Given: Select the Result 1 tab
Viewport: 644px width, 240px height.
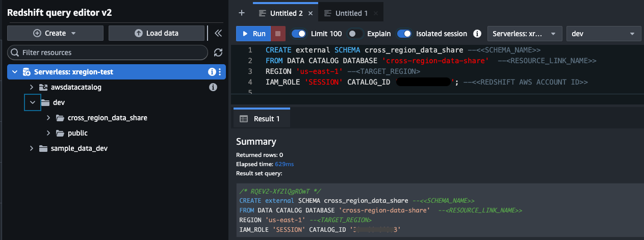Looking at the screenshot, I should 262,118.
